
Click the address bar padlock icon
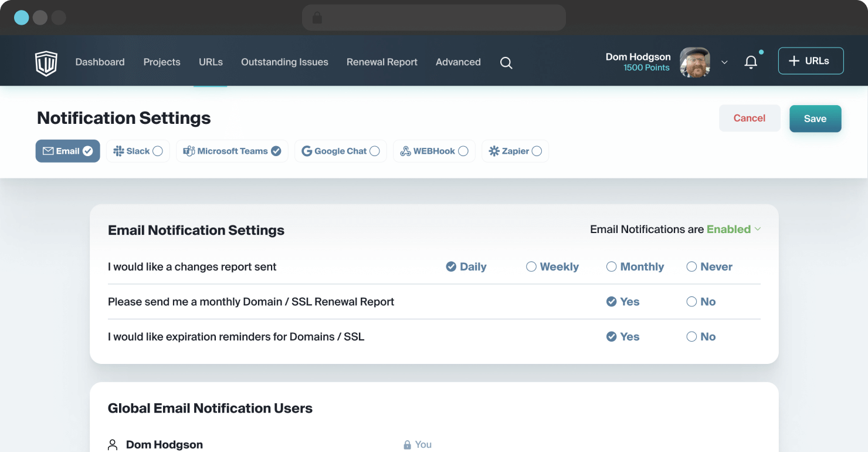tap(317, 18)
